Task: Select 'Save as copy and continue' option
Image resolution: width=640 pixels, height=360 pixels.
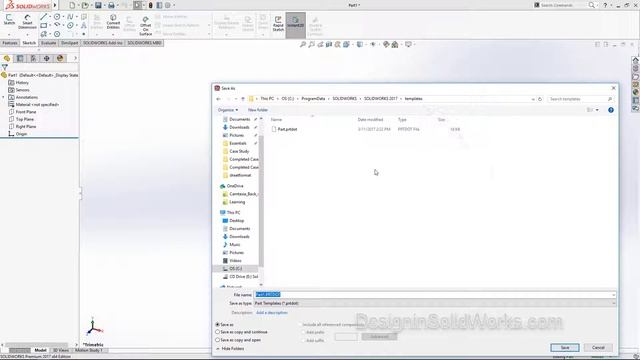Action: (218, 332)
